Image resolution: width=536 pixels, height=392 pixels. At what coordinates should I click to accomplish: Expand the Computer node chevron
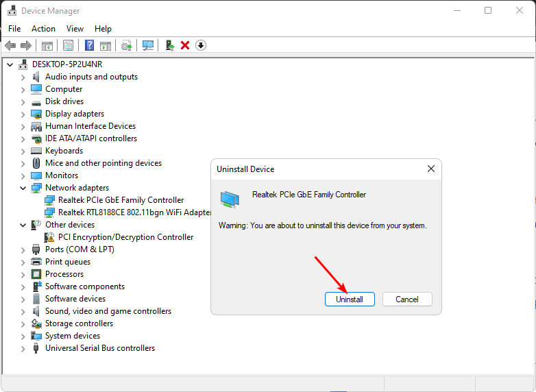(x=23, y=90)
